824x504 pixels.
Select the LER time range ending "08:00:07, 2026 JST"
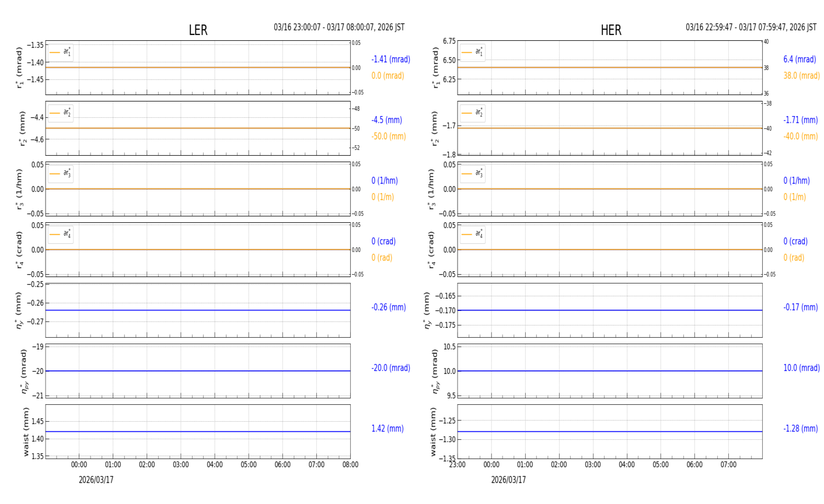click(339, 27)
